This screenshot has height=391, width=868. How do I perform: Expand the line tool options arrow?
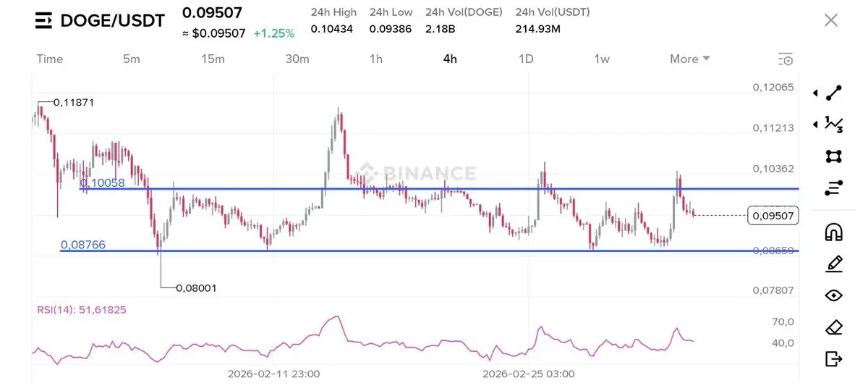tap(815, 93)
